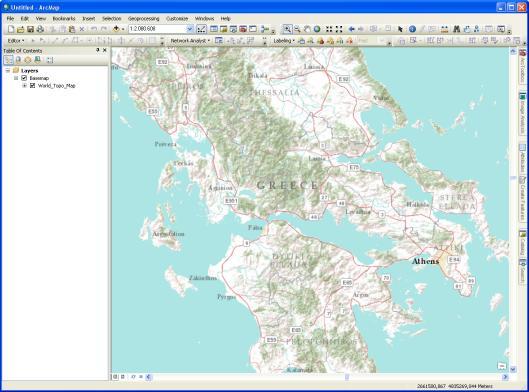Click the Fixed Zoom Out arrows
Viewport: 529px width, 392px height.
tap(339, 29)
